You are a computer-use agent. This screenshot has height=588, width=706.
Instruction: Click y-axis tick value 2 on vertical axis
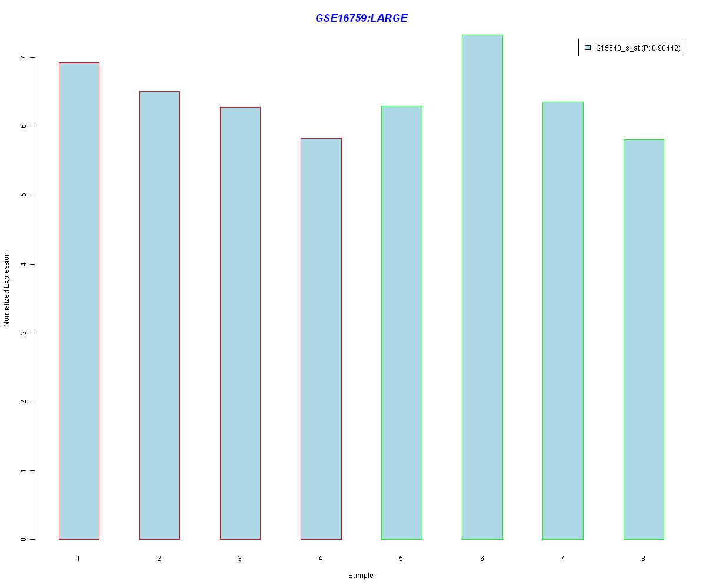coord(23,402)
